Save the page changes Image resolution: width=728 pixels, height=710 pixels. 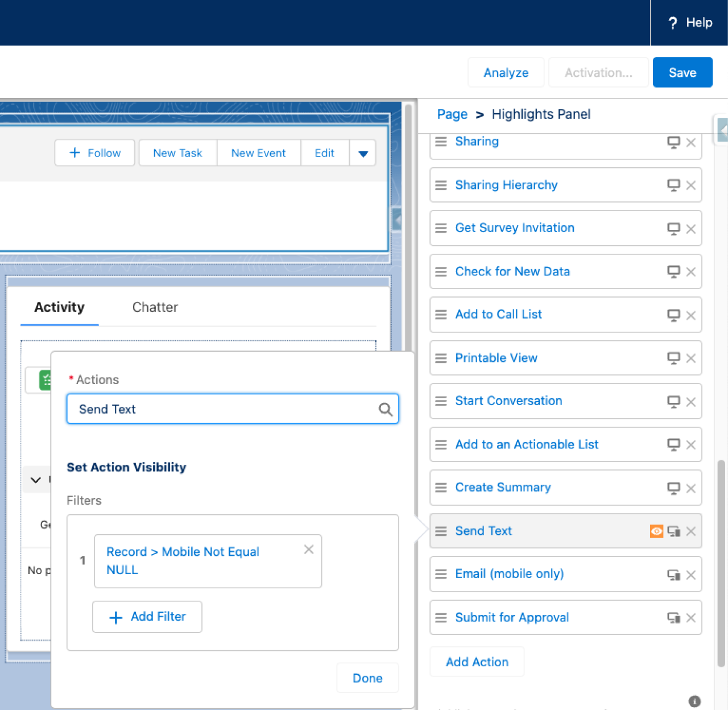click(x=682, y=72)
